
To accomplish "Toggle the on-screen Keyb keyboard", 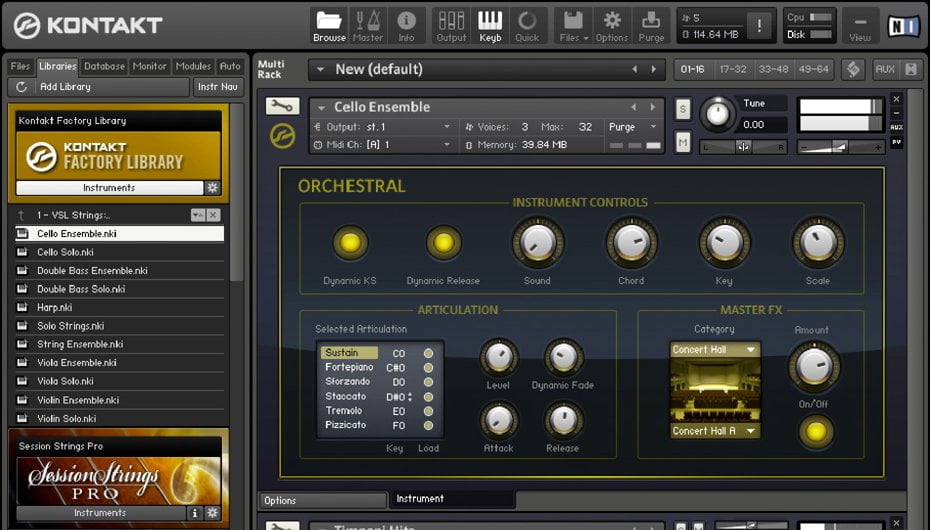I will coord(491,27).
